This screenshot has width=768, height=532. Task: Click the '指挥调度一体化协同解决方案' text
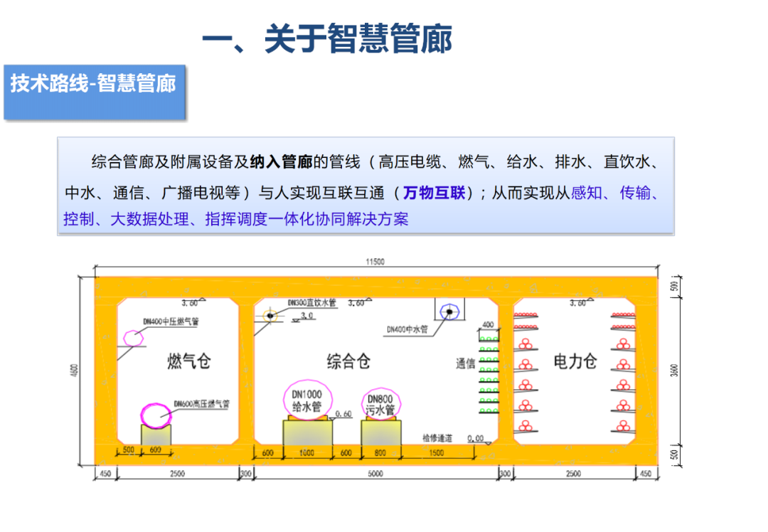(306, 219)
